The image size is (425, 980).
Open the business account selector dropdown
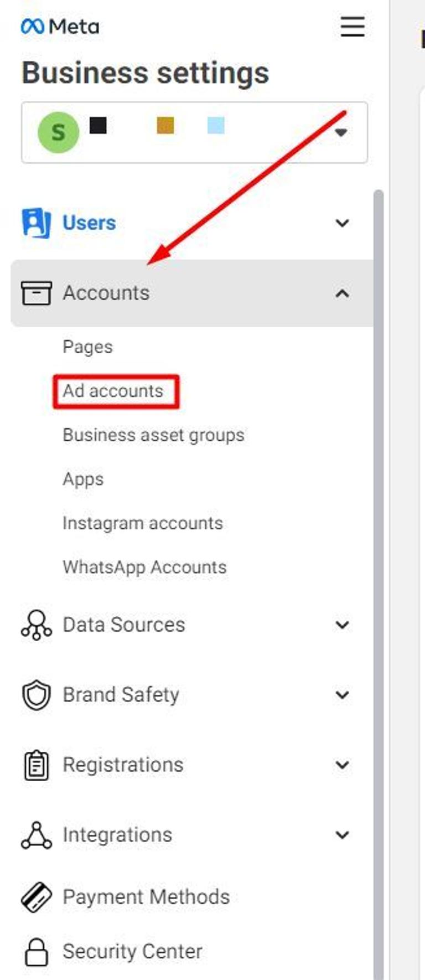point(194,132)
